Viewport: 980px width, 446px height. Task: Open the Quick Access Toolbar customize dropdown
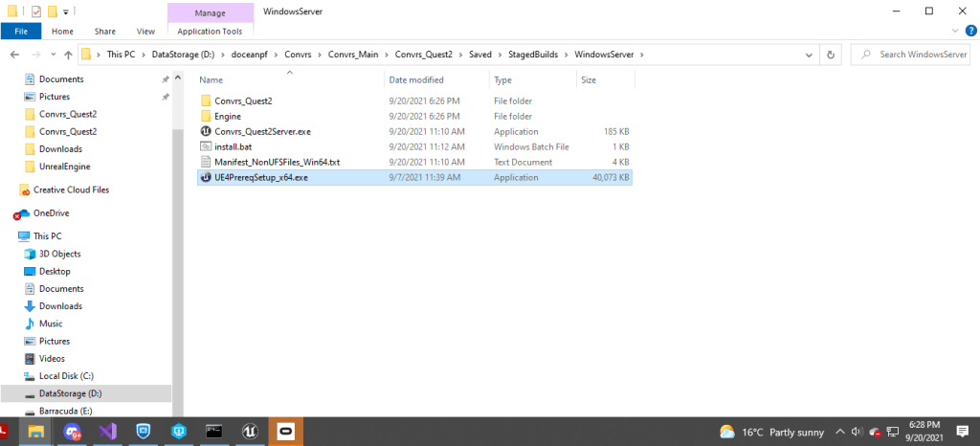point(65,11)
